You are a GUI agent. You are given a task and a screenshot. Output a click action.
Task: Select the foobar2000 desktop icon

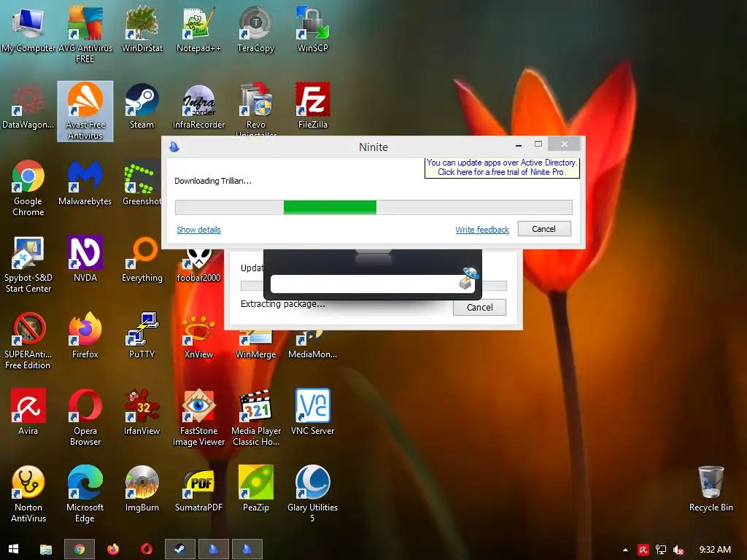pyautogui.click(x=198, y=267)
